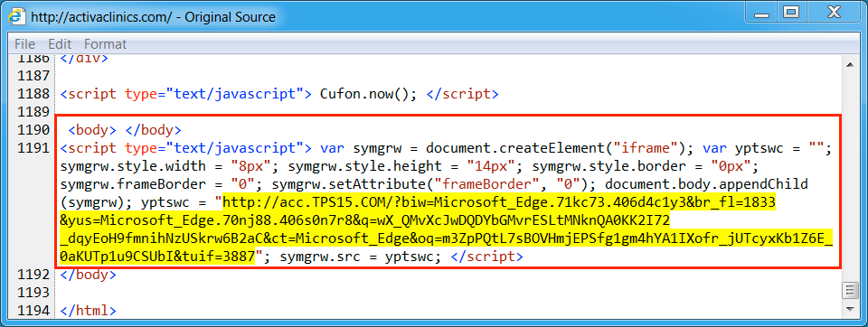Screen dimensions: 868x327
Task: Open the Edit menu
Action: tap(60, 43)
